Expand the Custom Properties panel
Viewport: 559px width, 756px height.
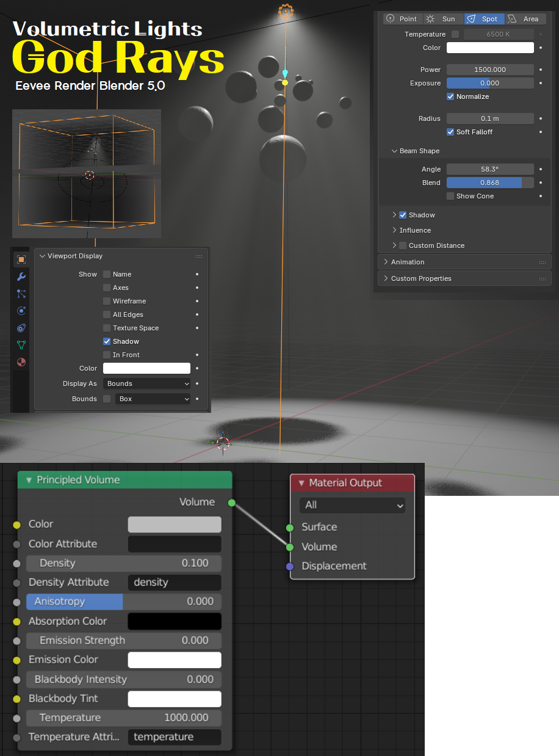click(x=386, y=278)
